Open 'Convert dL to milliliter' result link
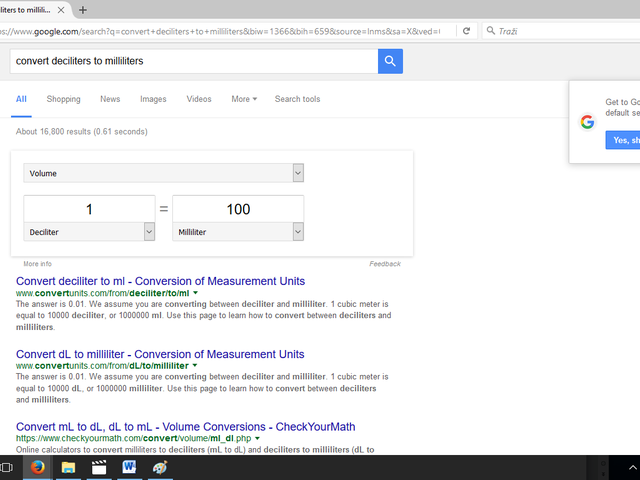The image size is (640, 480). click(x=160, y=354)
